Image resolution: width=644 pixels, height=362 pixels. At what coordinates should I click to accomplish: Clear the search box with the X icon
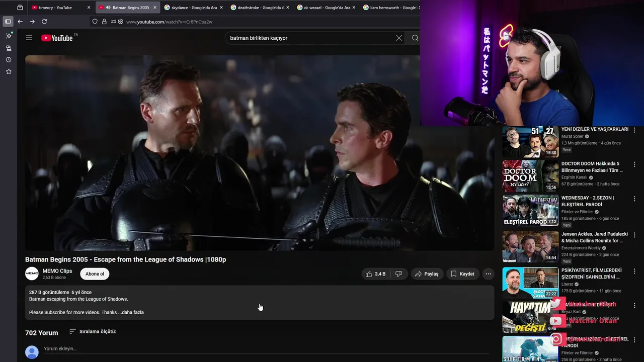399,38
